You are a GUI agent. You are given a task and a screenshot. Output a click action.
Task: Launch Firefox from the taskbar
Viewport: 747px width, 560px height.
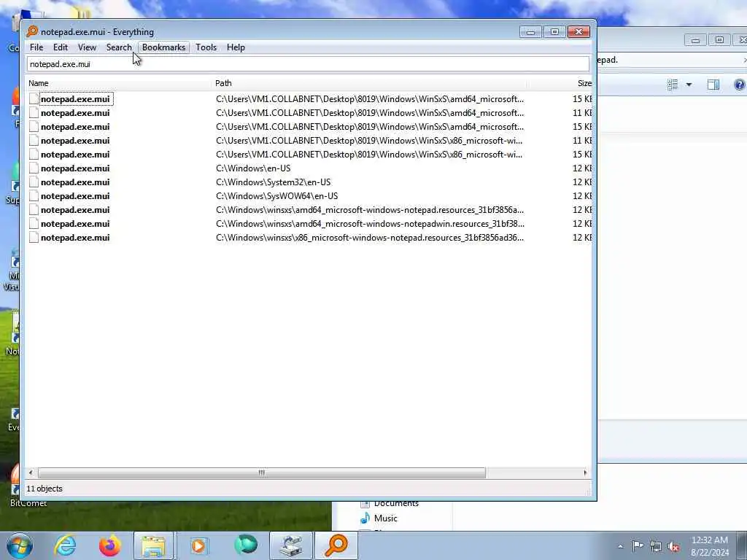[109, 545]
